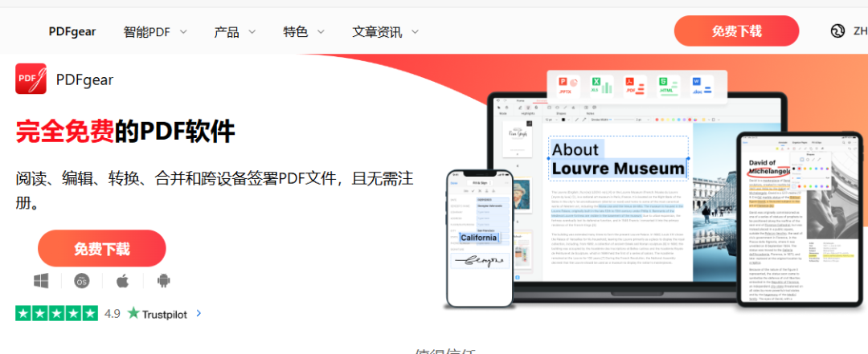Click the HTML file format icon
Viewport: 868px width, 354px height.
point(669,87)
